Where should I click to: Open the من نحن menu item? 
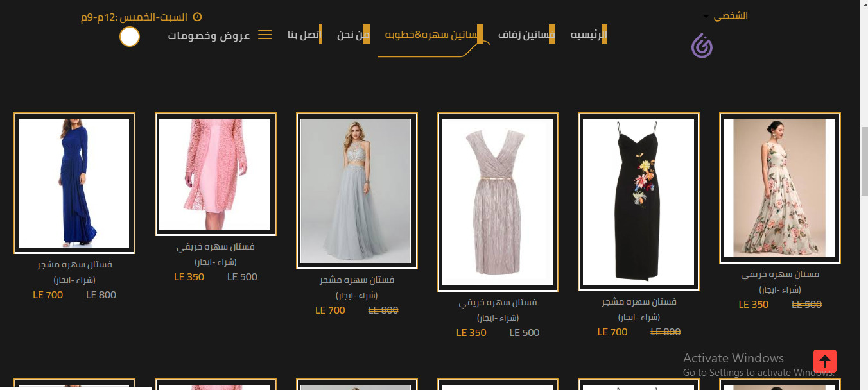353,35
